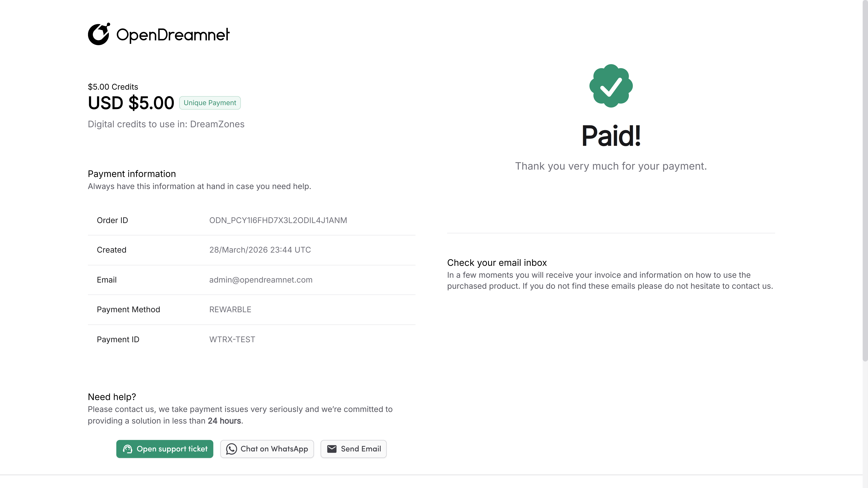868x488 pixels.
Task: Select the Order ID value ODN_PCY1I6FHD7X3L2ODIL4J1ANM
Action: pos(278,220)
